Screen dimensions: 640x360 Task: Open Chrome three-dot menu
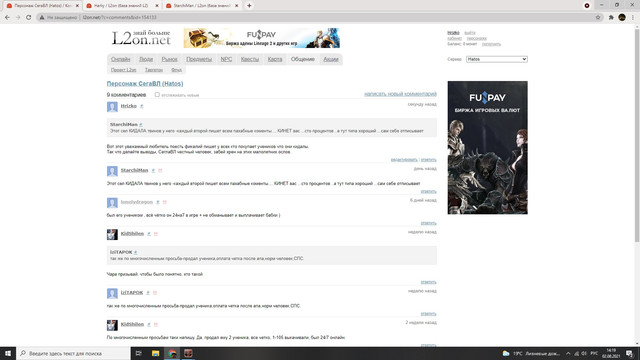click(633, 18)
